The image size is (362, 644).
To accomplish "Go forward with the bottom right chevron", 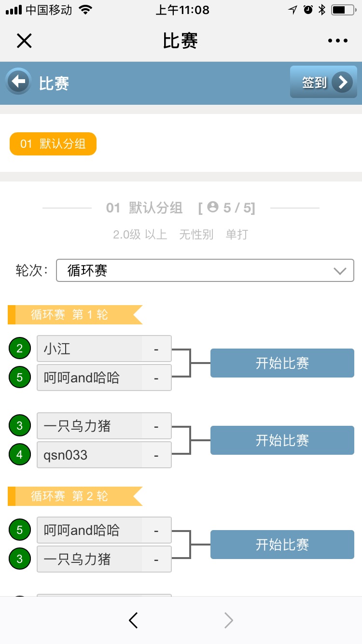I will click(229, 620).
